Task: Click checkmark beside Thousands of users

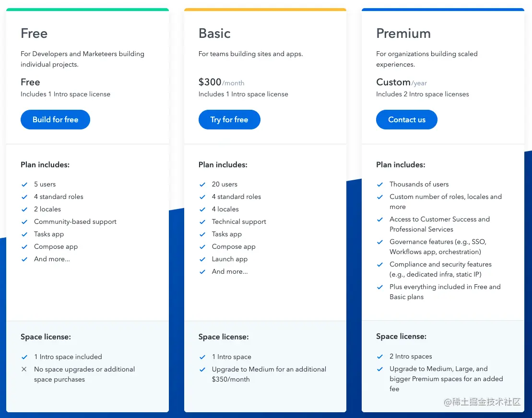Action: (x=380, y=185)
